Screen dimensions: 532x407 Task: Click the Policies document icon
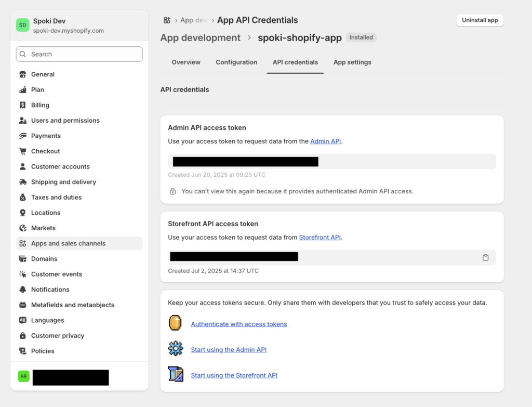pyautogui.click(x=22, y=351)
